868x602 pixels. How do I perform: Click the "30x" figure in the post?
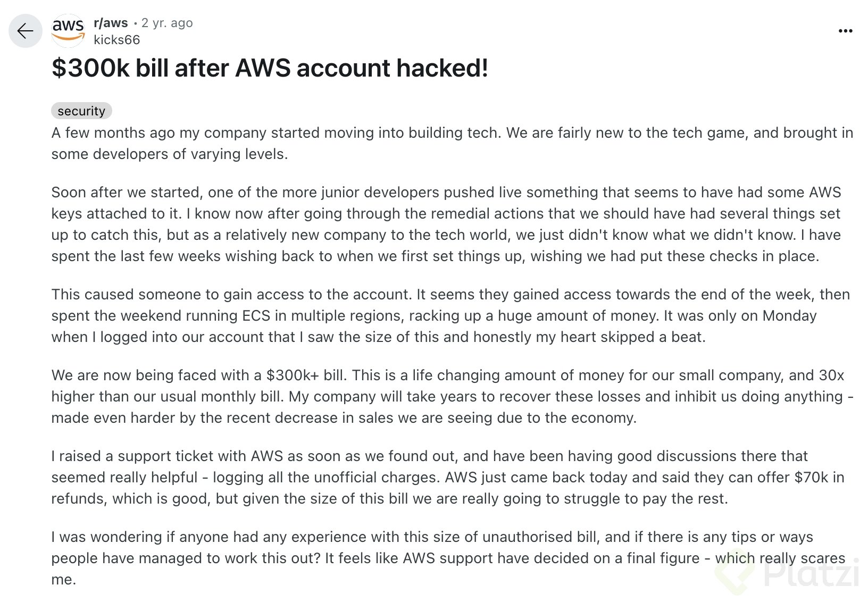click(x=829, y=375)
